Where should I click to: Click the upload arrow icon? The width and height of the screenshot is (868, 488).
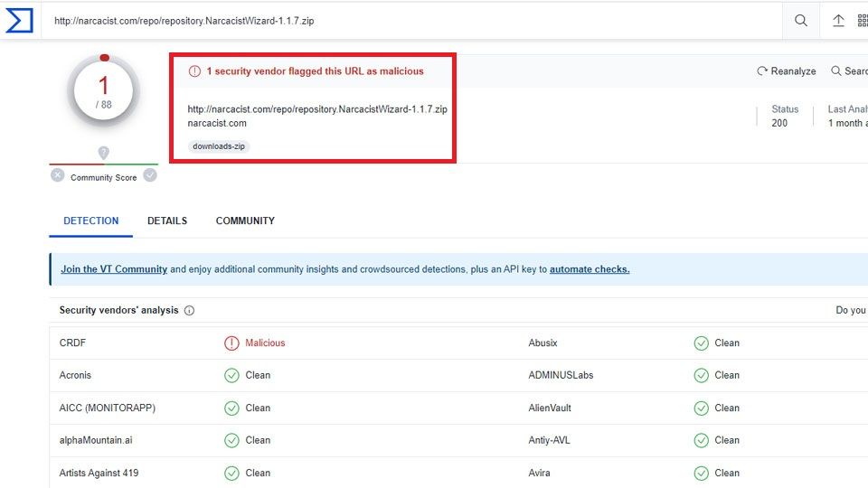tap(838, 21)
